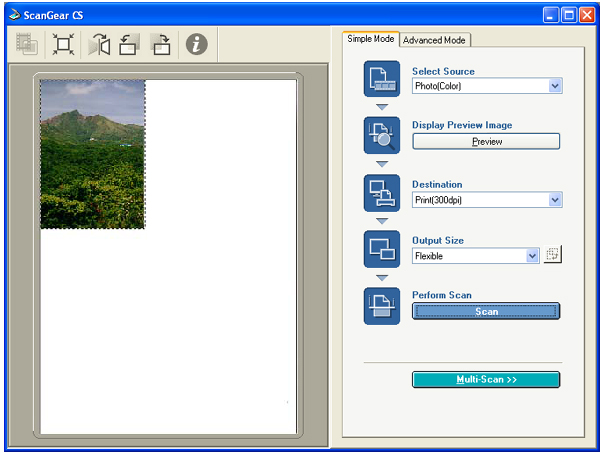Click the Multi-Scan >> button
The height and width of the screenshot is (453, 600).
click(486, 380)
